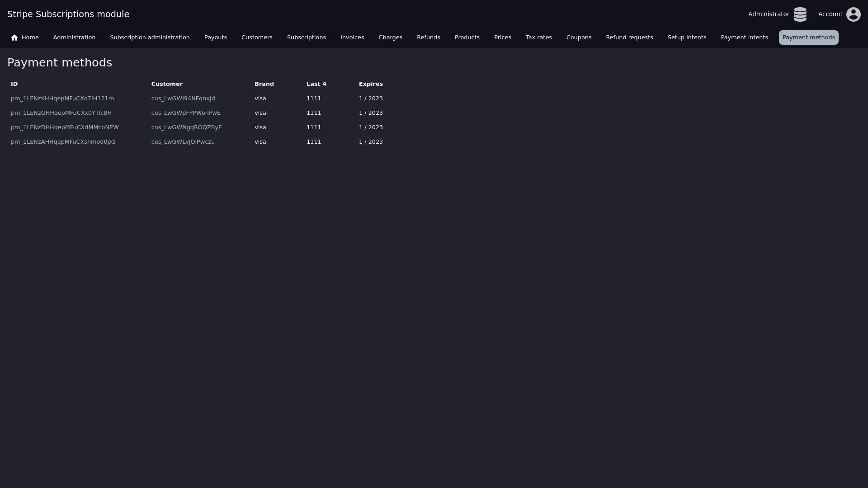Image resolution: width=868 pixels, height=488 pixels.
Task: Open the Tax rates section
Action: 538,38
